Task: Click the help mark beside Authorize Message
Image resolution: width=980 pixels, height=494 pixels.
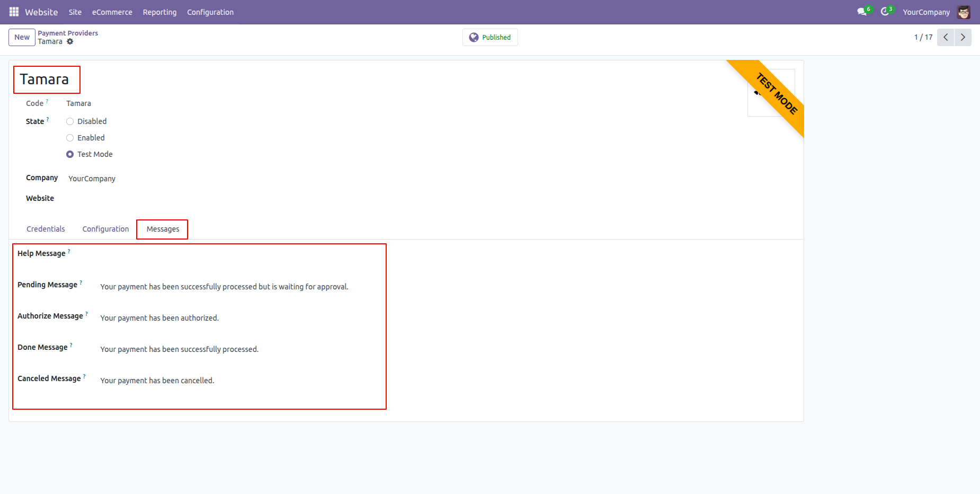Action: pos(86,314)
